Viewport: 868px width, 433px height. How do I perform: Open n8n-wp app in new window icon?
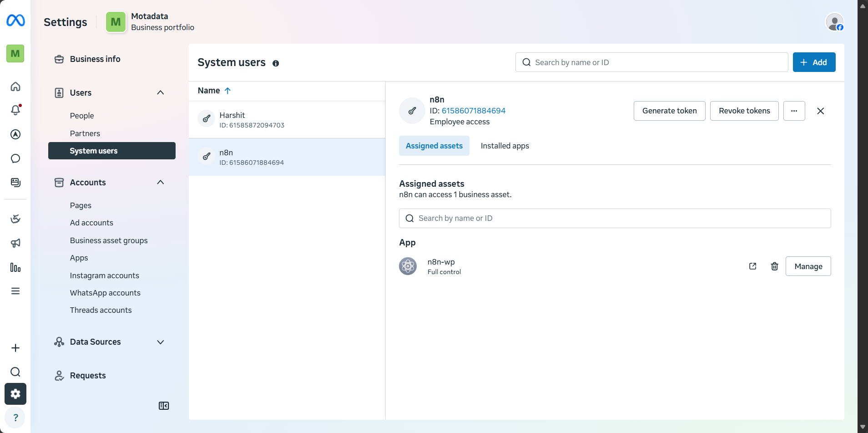pyautogui.click(x=753, y=266)
